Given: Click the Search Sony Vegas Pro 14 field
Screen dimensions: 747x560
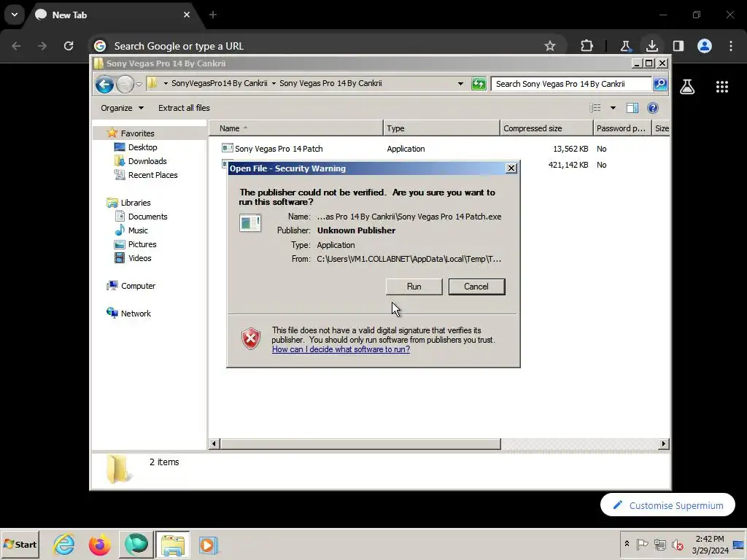Looking at the screenshot, I should tap(570, 84).
